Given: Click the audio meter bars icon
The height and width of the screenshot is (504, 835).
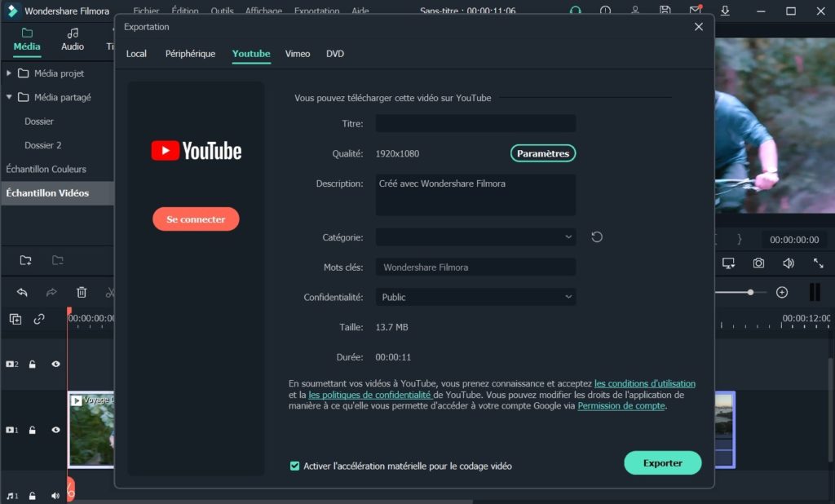Looking at the screenshot, I should 815,292.
